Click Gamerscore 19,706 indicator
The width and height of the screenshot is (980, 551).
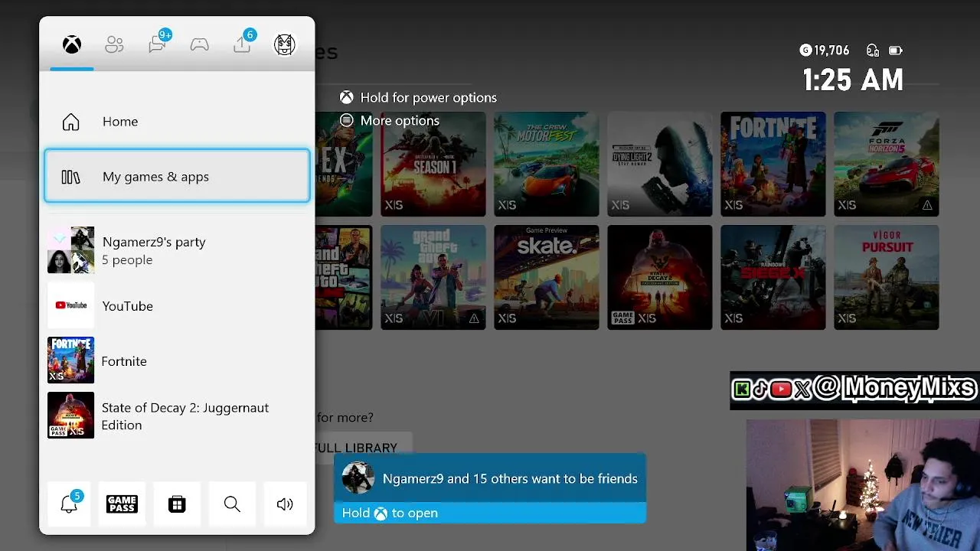click(825, 51)
